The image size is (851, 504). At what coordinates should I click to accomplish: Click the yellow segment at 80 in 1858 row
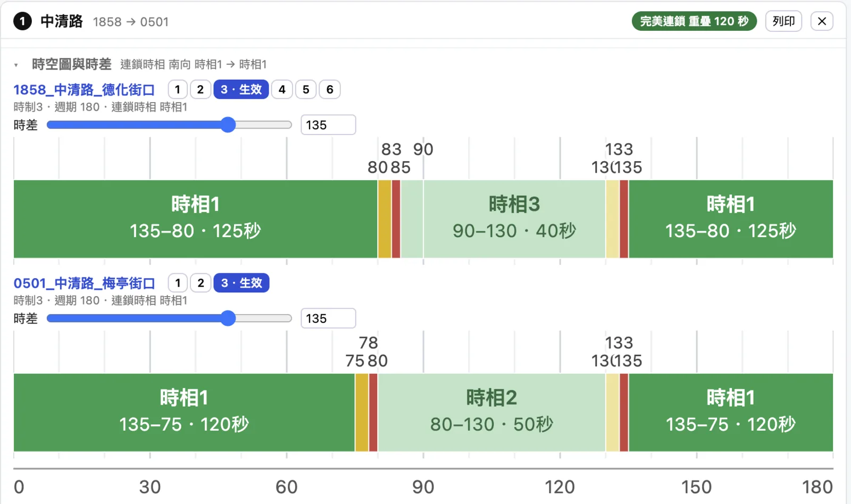click(385, 219)
